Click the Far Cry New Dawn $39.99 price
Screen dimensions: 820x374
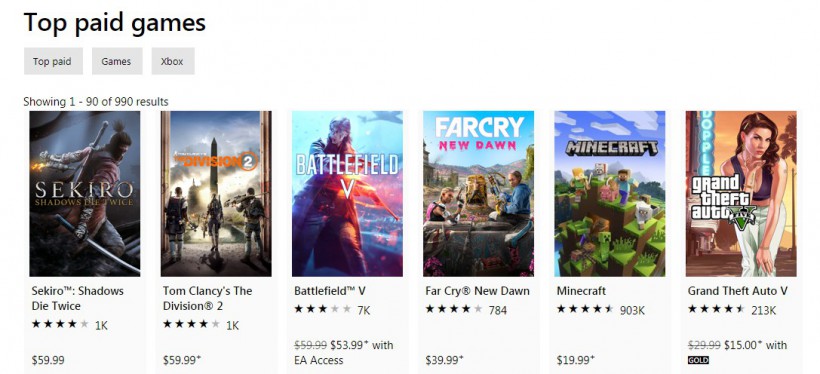[x=444, y=360]
